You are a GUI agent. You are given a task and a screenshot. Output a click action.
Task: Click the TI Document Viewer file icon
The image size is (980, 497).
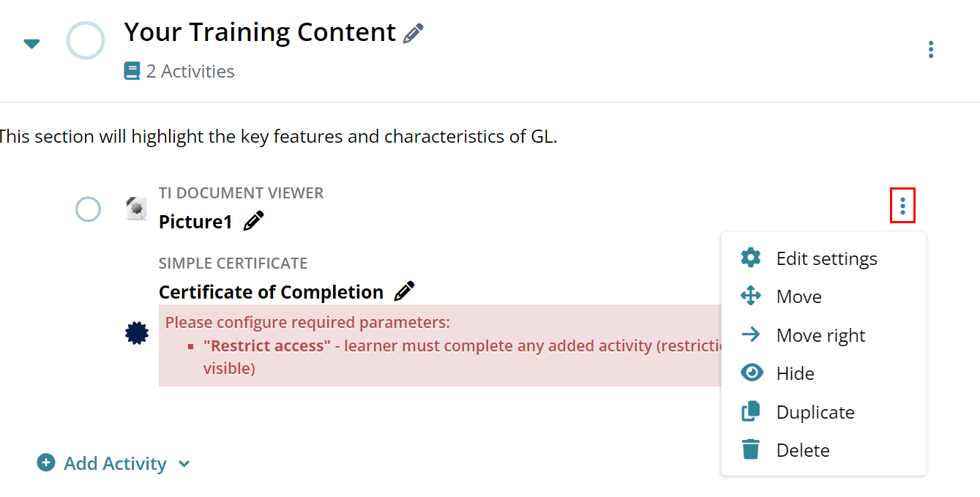tap(136, 209)
